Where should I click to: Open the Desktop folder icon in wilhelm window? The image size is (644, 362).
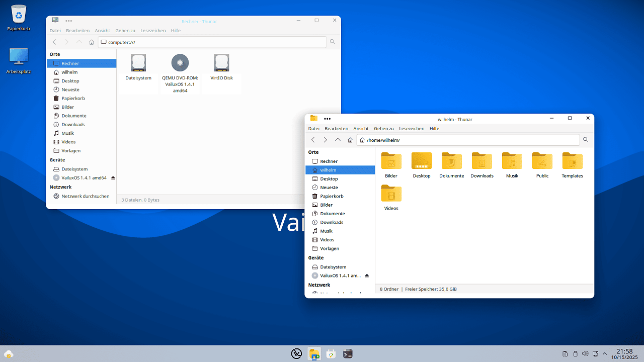coord(422,161)
